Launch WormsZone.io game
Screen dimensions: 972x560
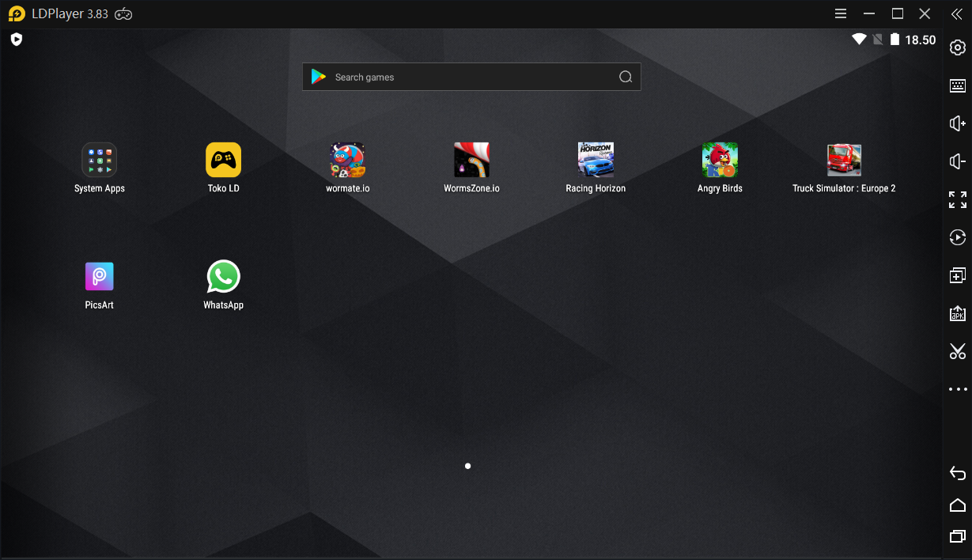(471, 160)
